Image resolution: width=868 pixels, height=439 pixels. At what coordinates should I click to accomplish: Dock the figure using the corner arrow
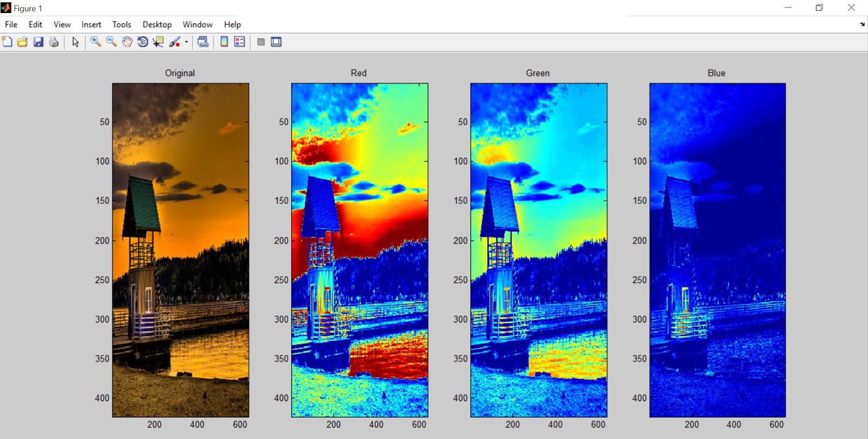point(862,24)
